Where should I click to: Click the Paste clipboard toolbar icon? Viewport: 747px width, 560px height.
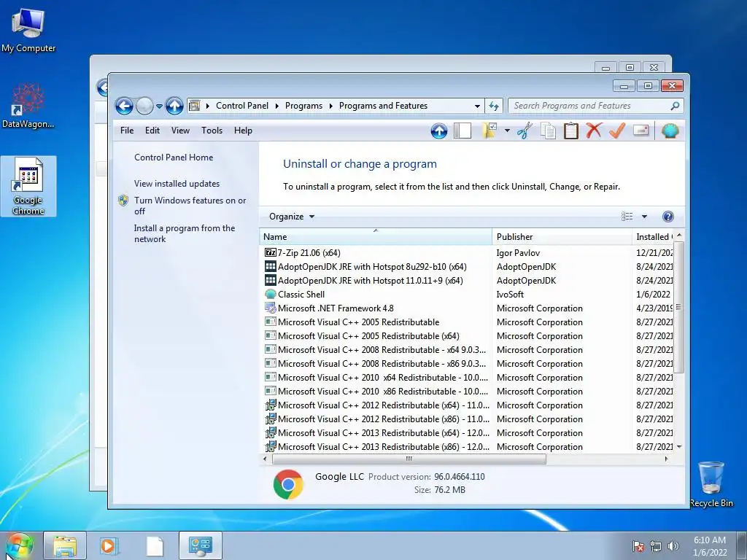click(570, 131)
